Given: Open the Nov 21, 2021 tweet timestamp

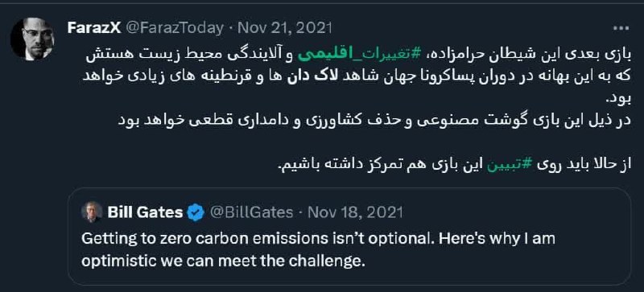Looking at the screenshot, I should pyautogui.click(x=285, y=28).
